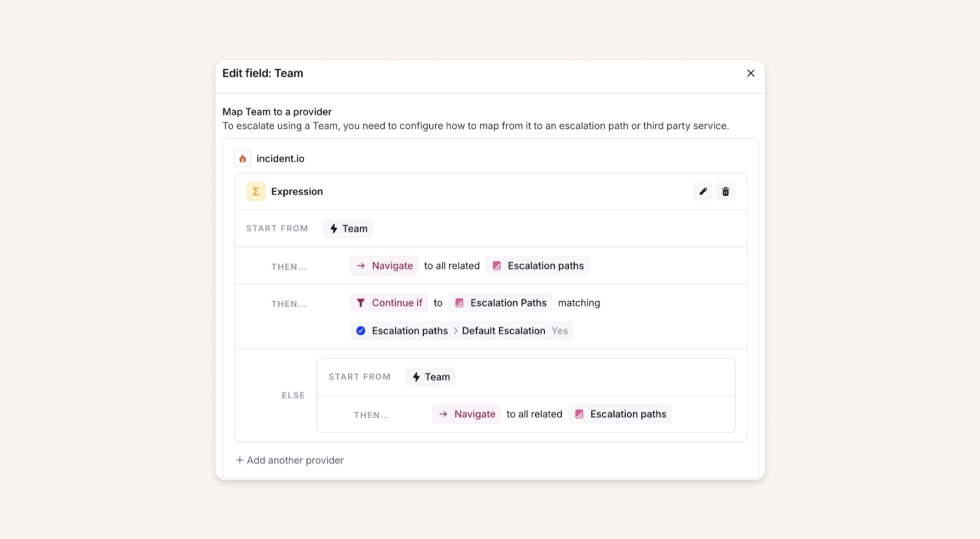Click the 'Yes' value on Default Escalation

(559, 331)
